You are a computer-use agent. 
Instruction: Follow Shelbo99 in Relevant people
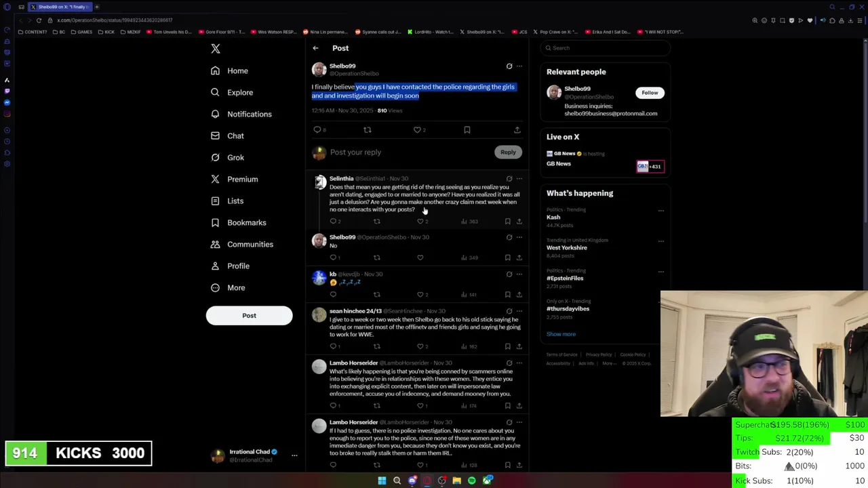(650, 93)
